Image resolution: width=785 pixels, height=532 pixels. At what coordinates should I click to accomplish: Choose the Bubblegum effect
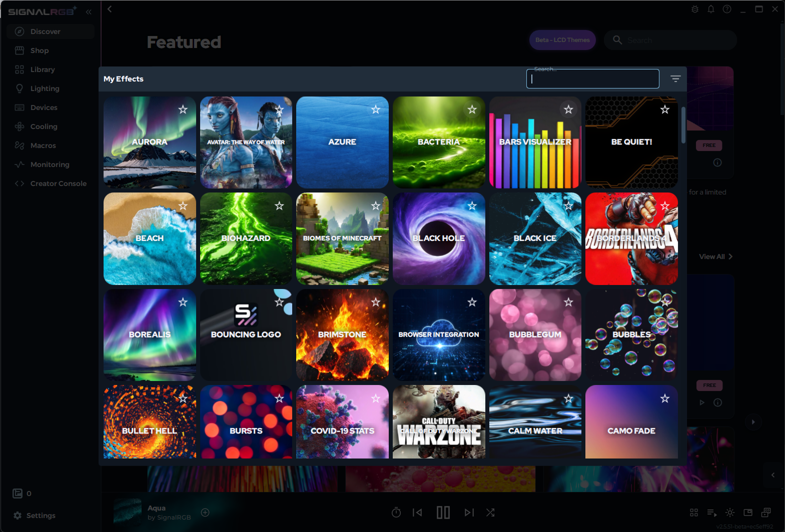[x=535, y=335]
